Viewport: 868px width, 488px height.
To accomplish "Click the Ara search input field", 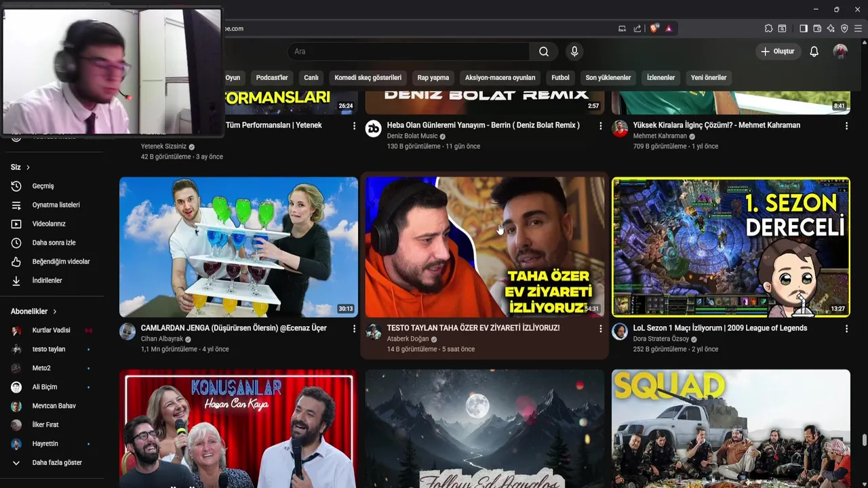I will pos(409,52).
